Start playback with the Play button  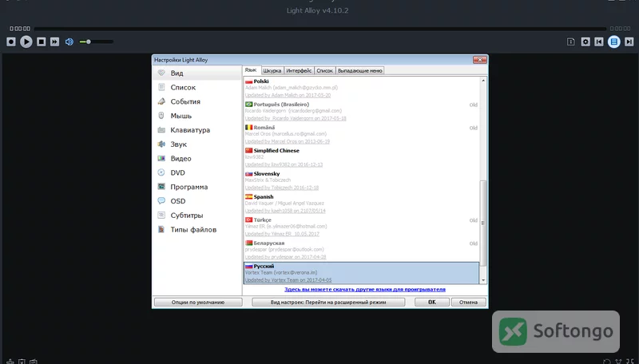26,42
